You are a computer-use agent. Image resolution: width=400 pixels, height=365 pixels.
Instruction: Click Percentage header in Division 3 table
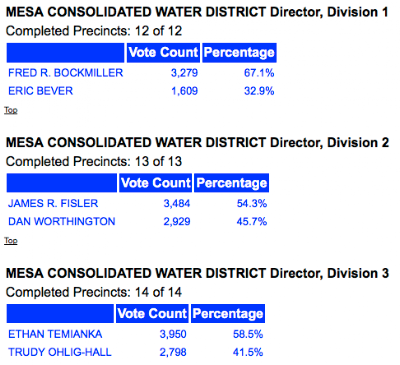tap(228, 313)
